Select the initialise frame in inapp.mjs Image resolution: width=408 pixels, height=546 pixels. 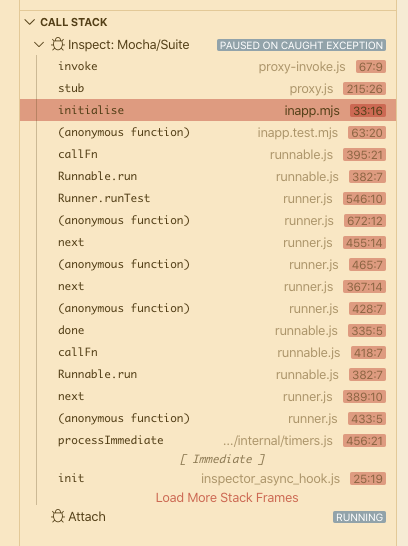208,110
